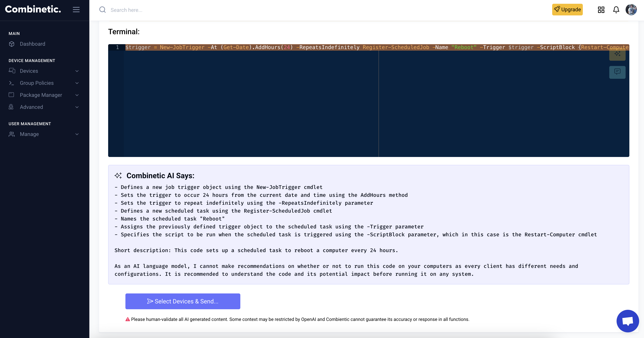Click the Terminal heading

pyautogui.click(x=124, y=32)
